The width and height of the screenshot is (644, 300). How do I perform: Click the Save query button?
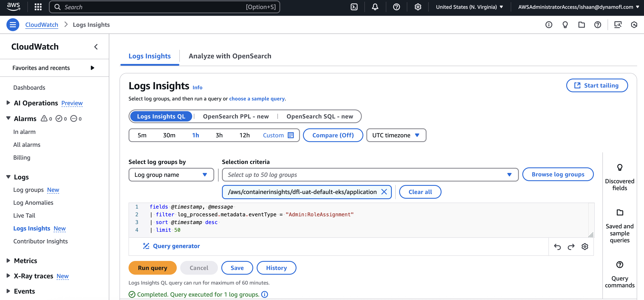click(237, 268)
